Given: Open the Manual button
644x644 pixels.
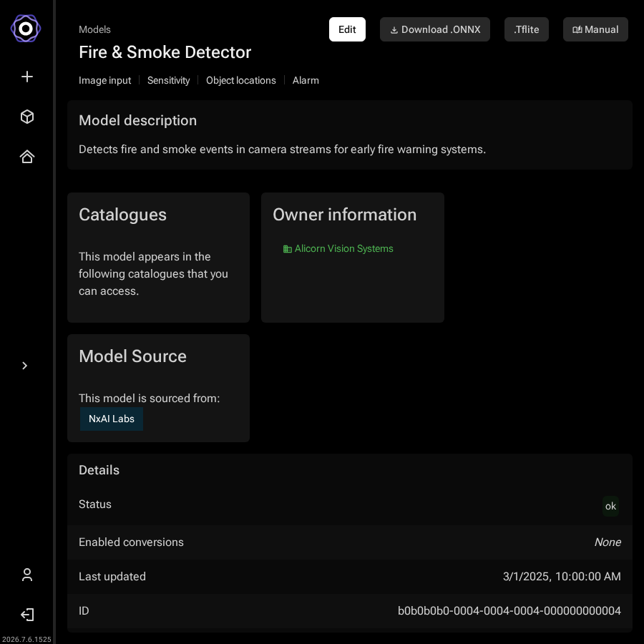Looking at the screenshot, I should [595, 29].
